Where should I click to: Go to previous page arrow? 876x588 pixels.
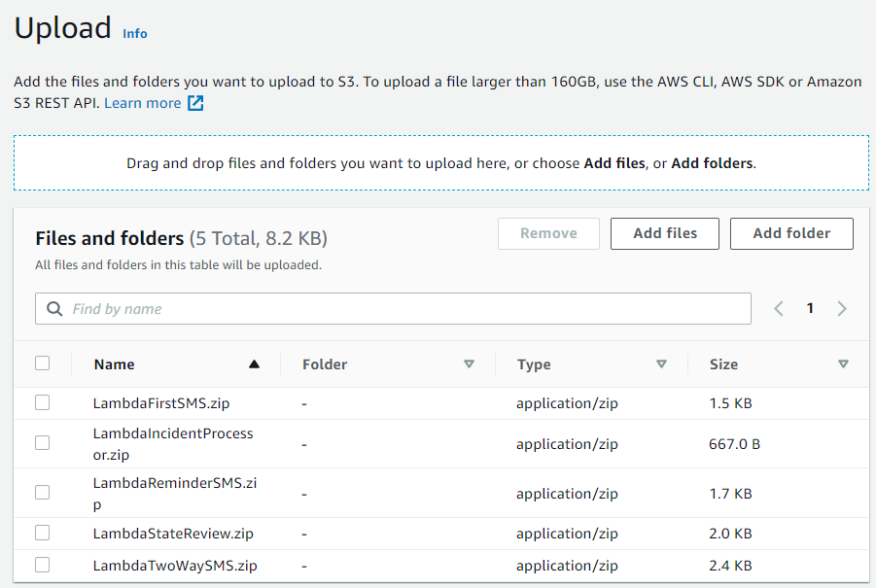[779, 309]
